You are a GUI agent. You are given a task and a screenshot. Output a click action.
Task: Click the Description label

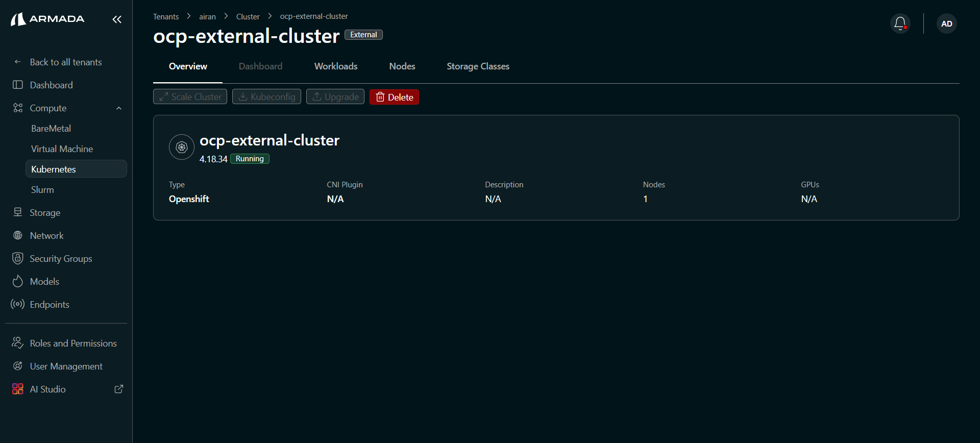504,184
